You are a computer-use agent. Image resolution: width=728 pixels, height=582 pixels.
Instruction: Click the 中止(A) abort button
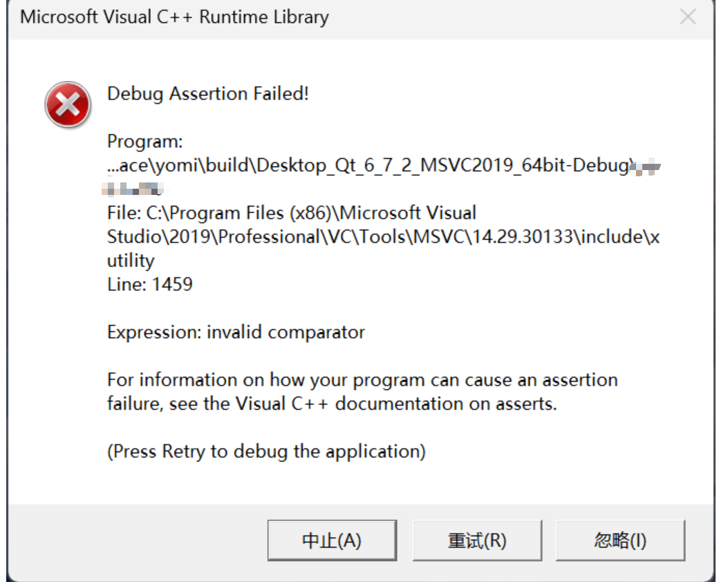[332, 541]
